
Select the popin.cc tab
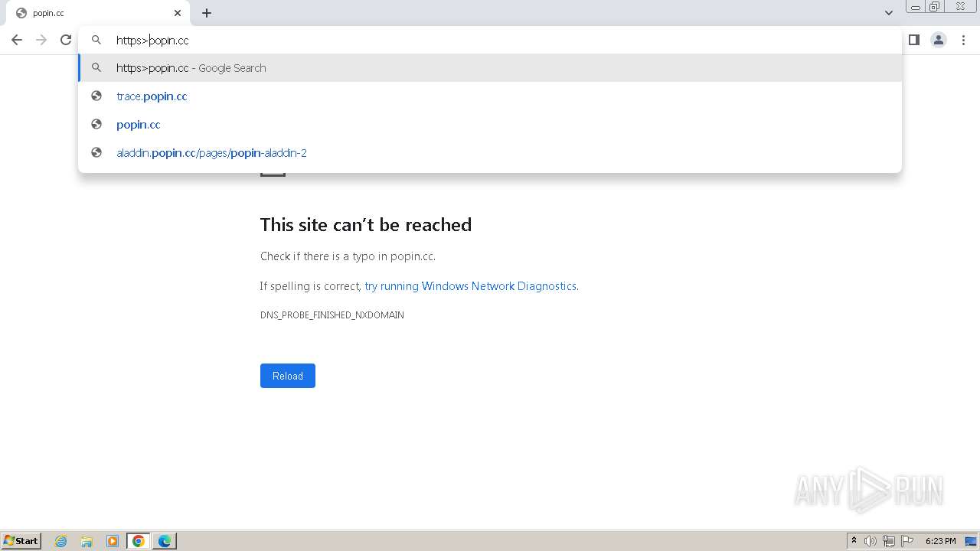tap(98, 13)
